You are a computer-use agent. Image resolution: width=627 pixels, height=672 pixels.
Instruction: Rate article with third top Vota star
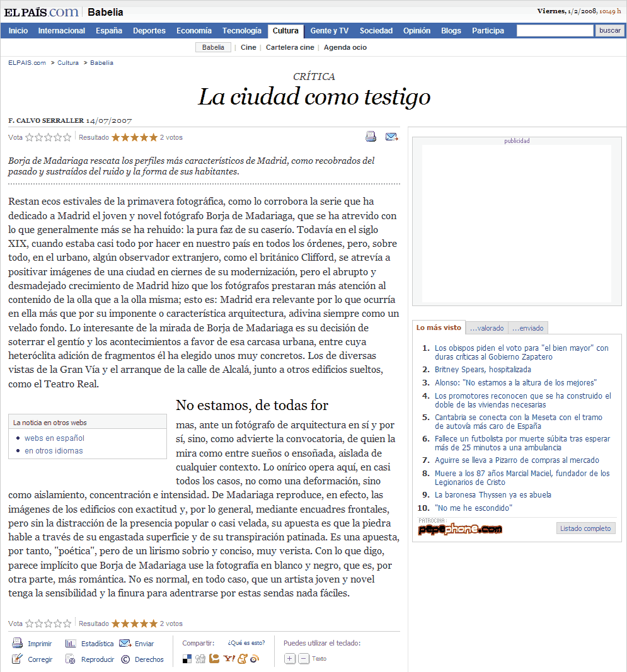49,137
